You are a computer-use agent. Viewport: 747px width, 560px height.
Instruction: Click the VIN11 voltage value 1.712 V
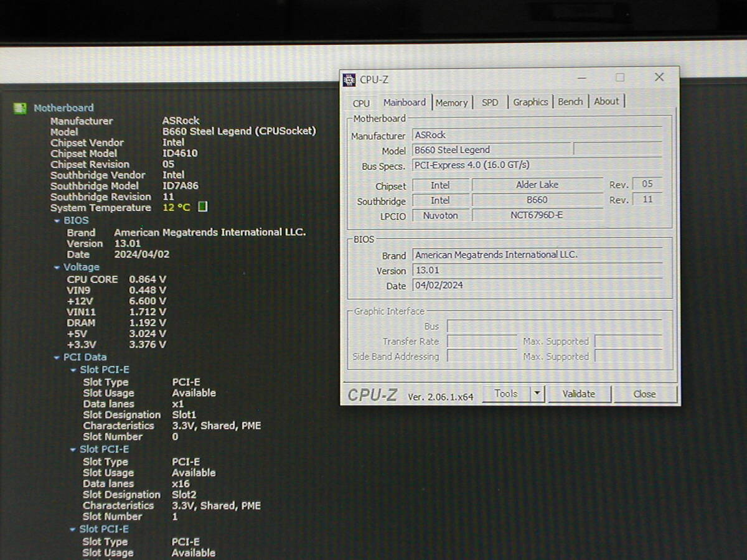click(148, 312)
